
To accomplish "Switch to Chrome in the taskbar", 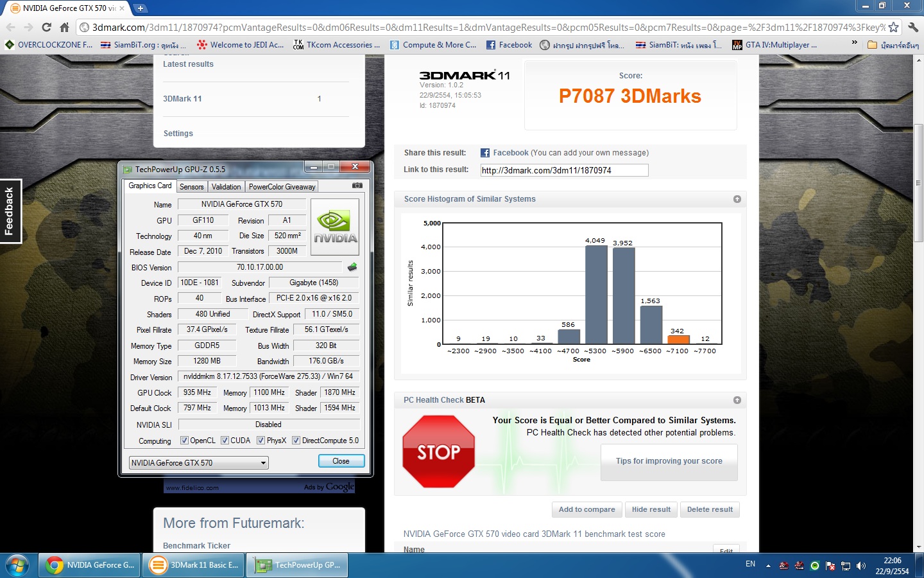I will click(x=90, y=565).
